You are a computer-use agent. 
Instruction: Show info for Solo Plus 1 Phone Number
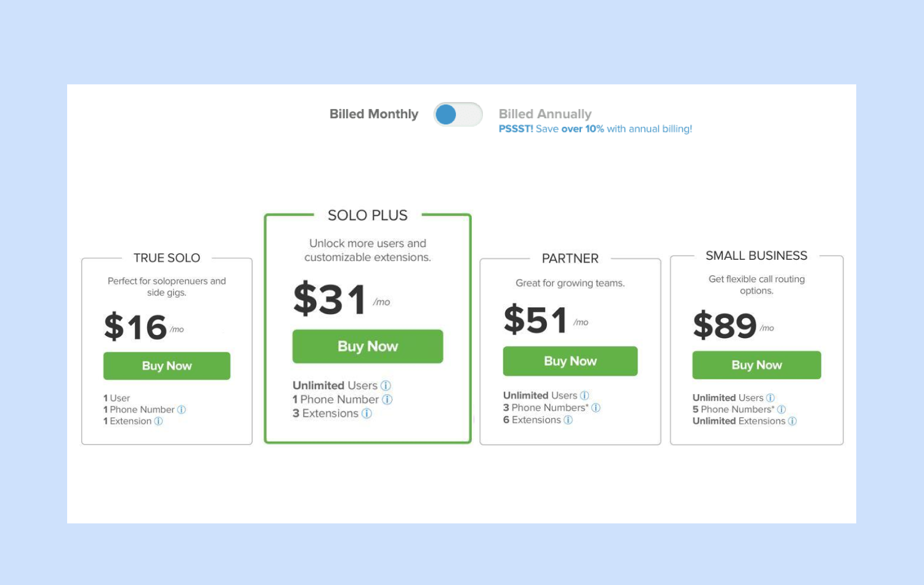pyautogui.click(x=387, y=399)
